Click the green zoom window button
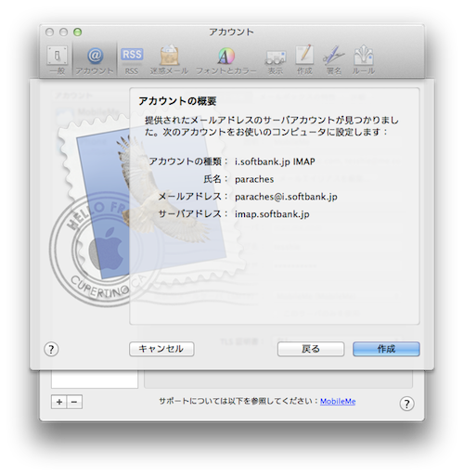464x476 pixels. click(78, 32)
